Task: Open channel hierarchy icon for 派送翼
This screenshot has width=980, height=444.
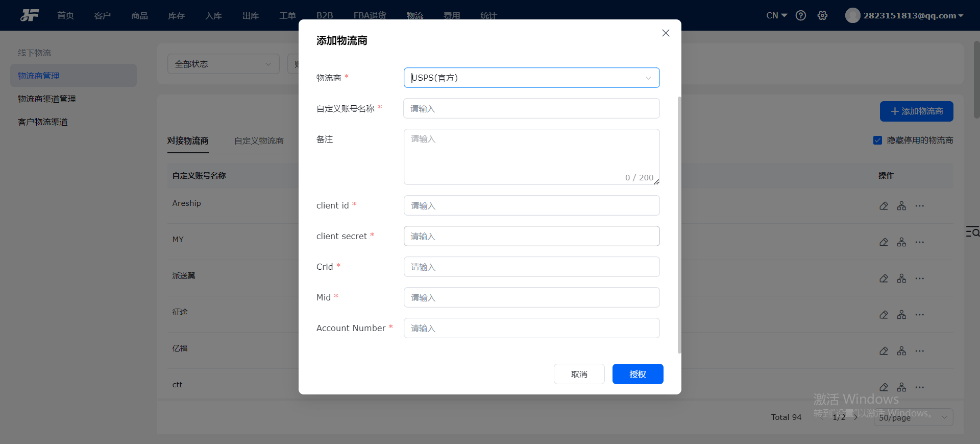Action: (x=902, y=278)
